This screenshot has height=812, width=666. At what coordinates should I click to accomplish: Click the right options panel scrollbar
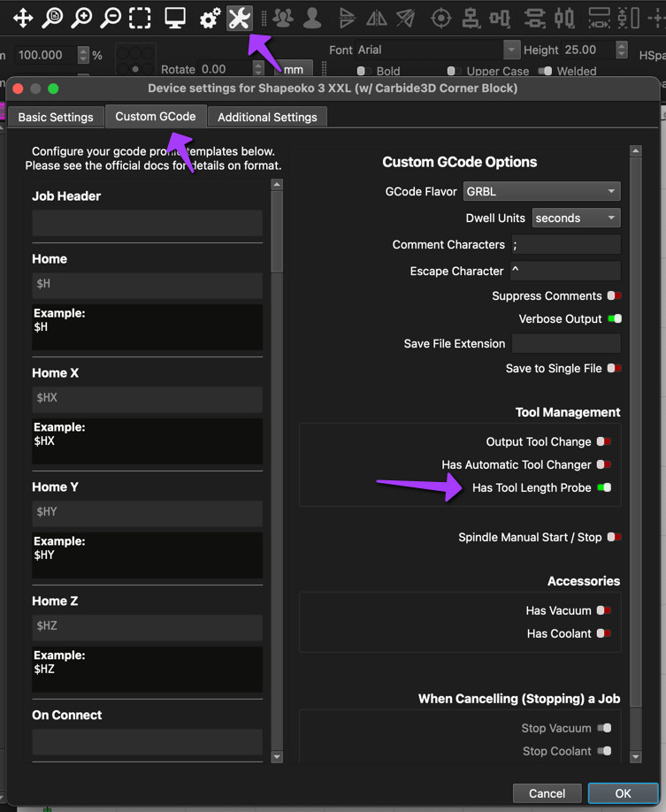[x=635, y=442]
